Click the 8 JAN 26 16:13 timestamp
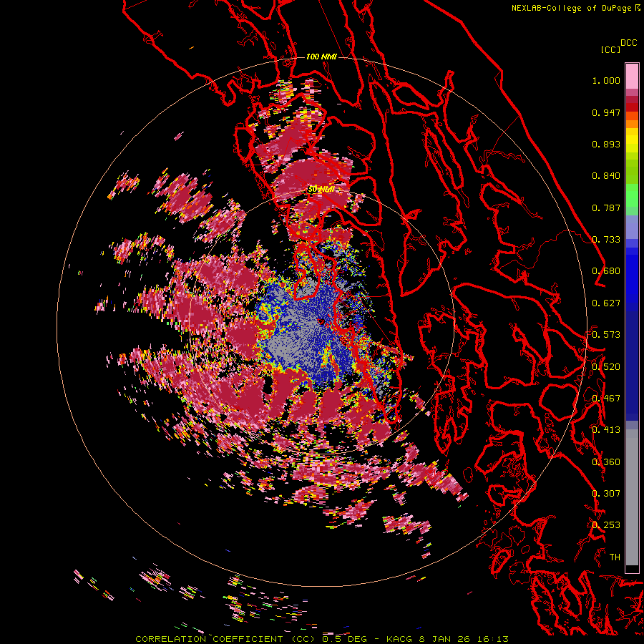The height and width of the screenshot is (644, 644). tap(464, 639)
